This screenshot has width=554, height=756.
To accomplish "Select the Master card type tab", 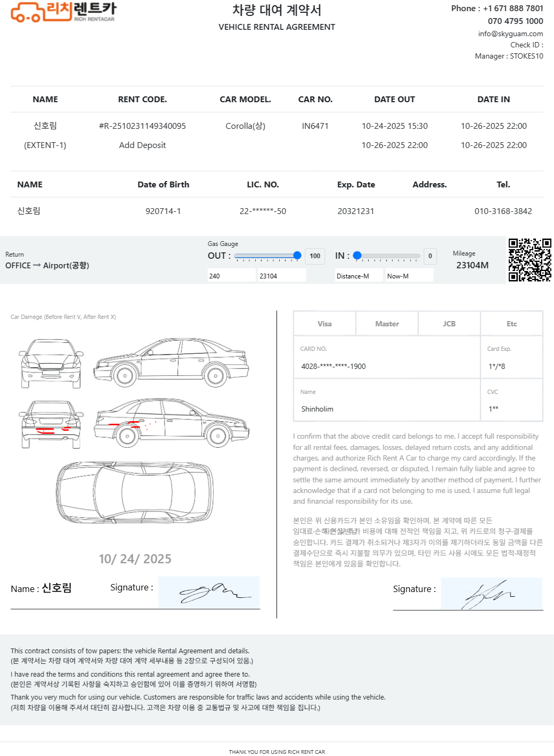I will (x=387, y=324).
